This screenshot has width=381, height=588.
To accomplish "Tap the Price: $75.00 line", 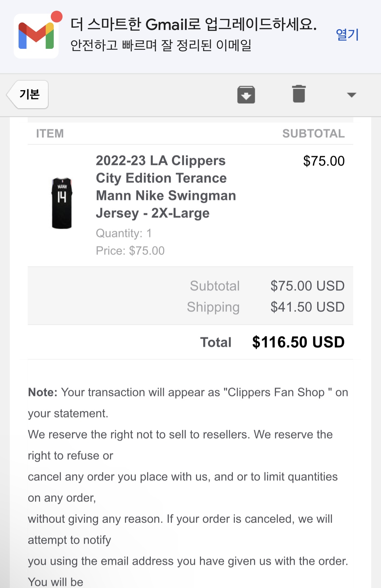I will (x=130, y=251).
